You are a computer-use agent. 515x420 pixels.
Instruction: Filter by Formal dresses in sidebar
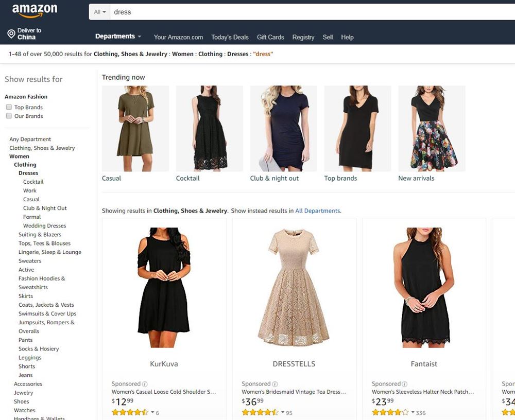[x=32, y=217]
